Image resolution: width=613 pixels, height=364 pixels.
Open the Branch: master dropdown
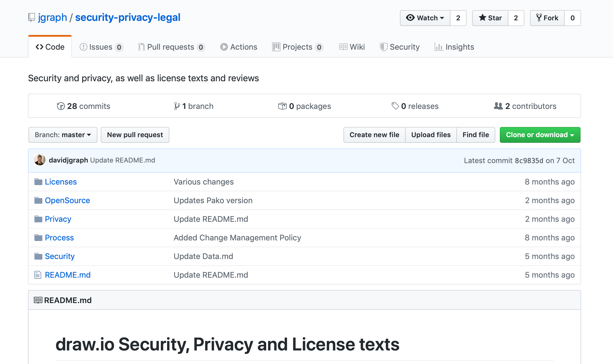click(x=63, y=135)
